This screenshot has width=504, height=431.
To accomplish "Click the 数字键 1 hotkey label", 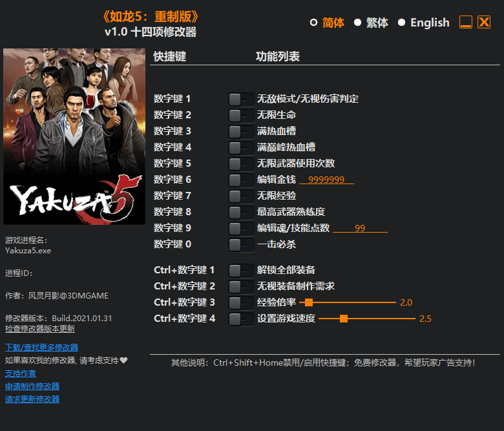I will 172,99.
